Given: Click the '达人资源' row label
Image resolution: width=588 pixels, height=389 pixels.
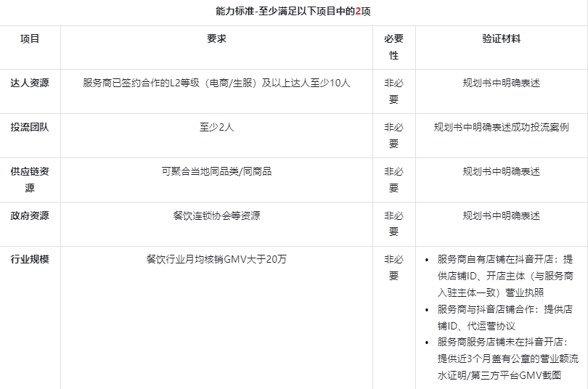Looking at the screenshot, I should pos(30,83).
